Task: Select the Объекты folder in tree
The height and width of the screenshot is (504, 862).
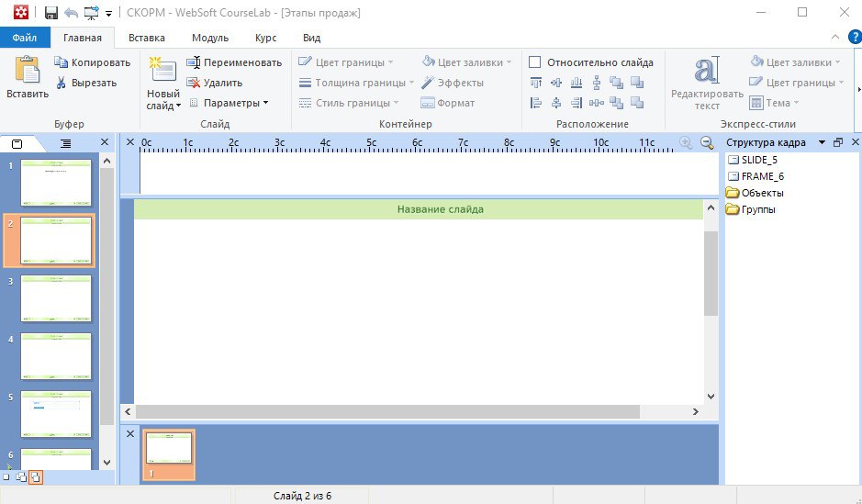Action: pos(761,193)
